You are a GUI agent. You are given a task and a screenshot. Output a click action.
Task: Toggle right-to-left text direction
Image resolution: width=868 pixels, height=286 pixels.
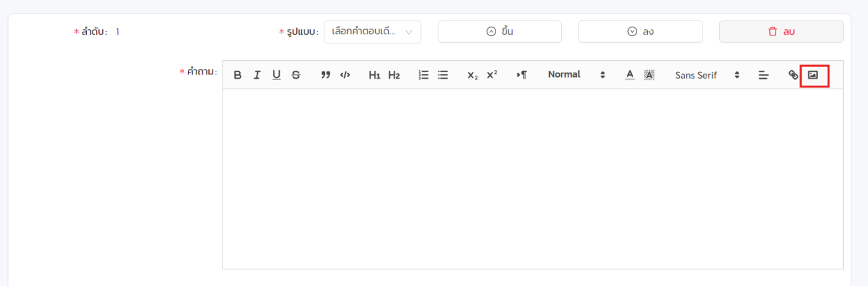pyautogui.click(x=521, y=75)
